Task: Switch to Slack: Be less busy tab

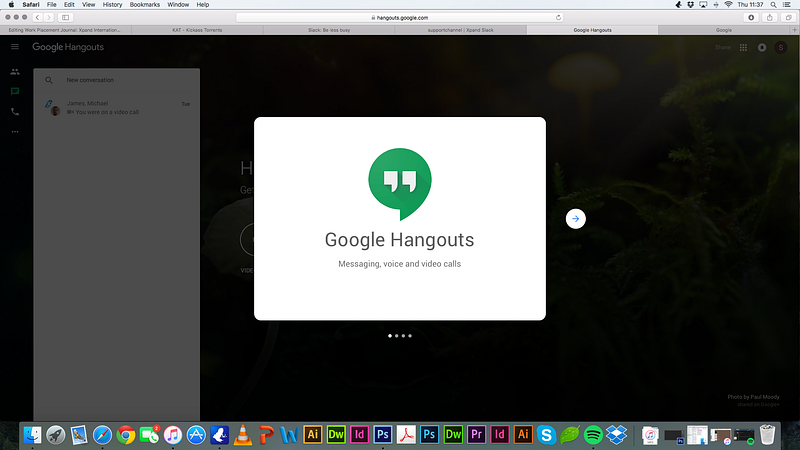Action: [329, 30]
